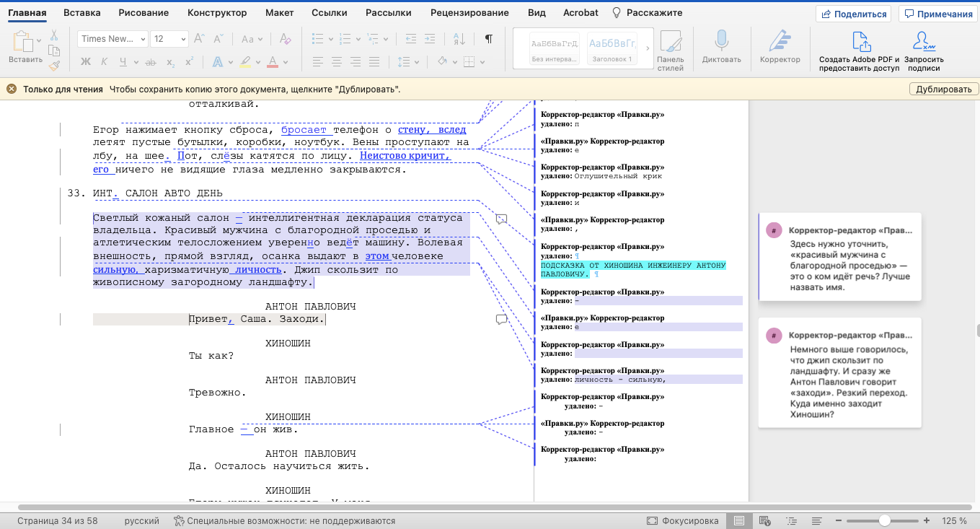Open the Editor (Корректор) tool
The height and width of the screenshot is (529, 980).
780,46
